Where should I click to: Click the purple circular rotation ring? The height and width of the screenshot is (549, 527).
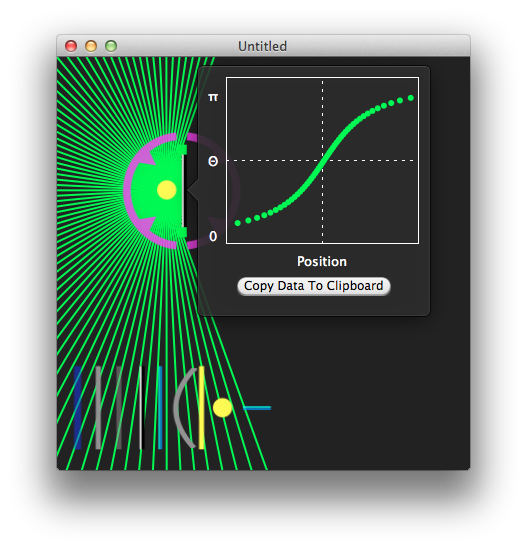point(127,191)
